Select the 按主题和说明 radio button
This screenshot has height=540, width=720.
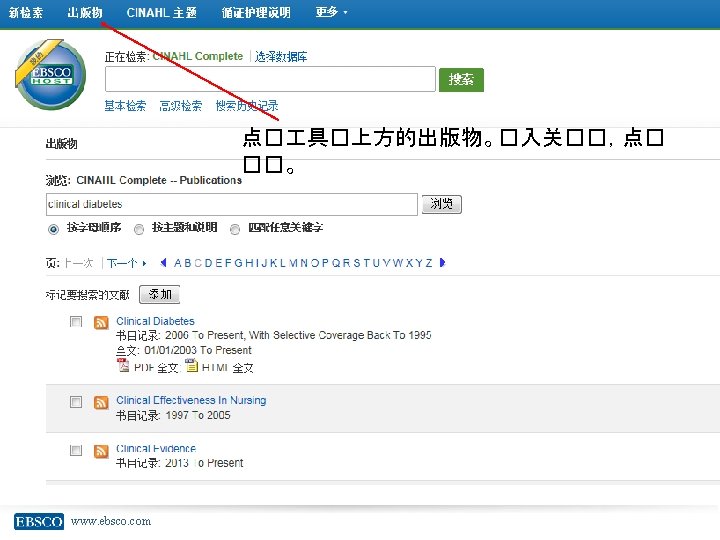pos(139,229)
